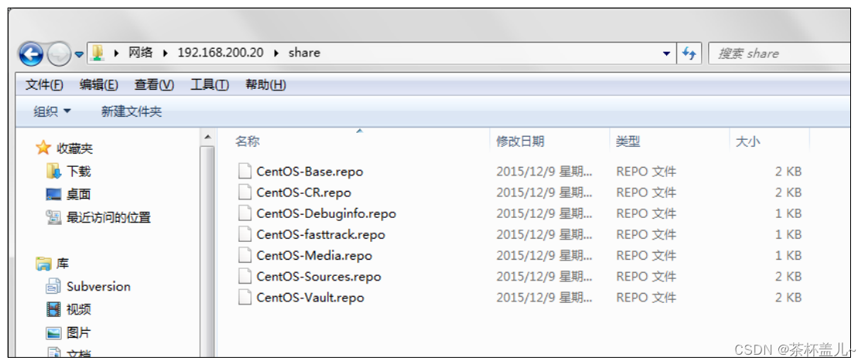Screen dimensions: 868x364
Task: Select CentOS-CR.repo file name
Action: tap(304, 192)
